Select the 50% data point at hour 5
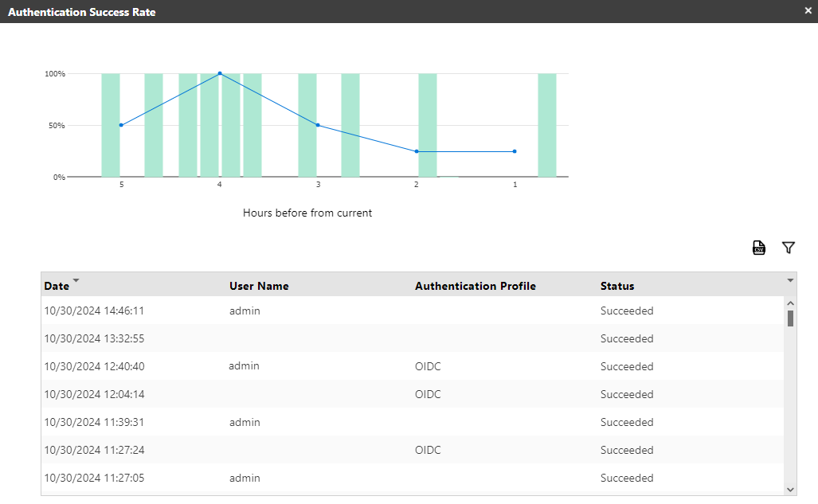This screenshot has width=818, height=504. (x=121, y=125)
